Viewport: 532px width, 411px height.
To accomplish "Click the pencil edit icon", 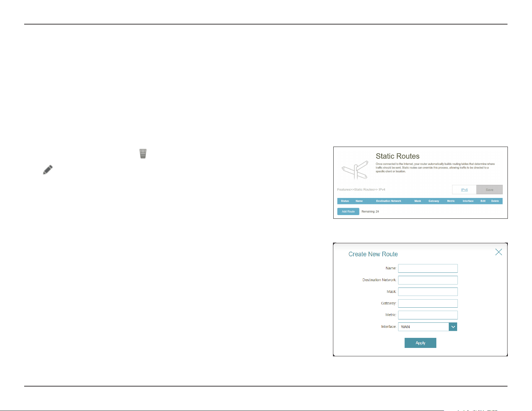I will (48, 169).
